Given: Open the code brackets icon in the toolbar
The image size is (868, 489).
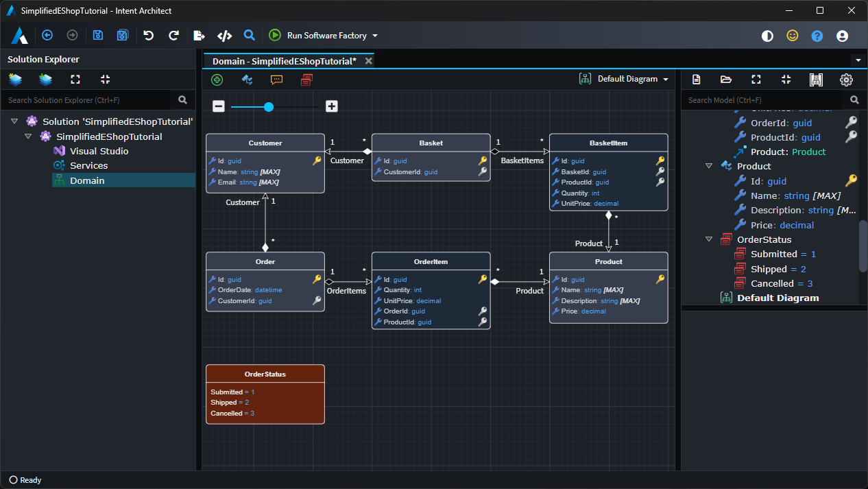Looking at the screenshot, I should pos(224,36).
